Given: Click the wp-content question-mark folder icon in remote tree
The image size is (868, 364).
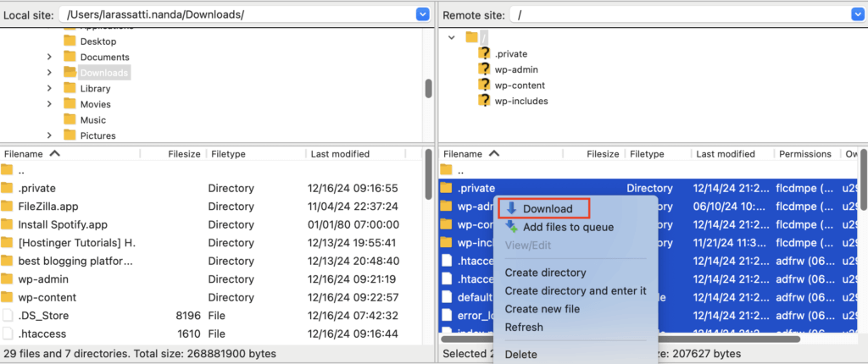Looking at the screenshot, I should coord(484,85).
